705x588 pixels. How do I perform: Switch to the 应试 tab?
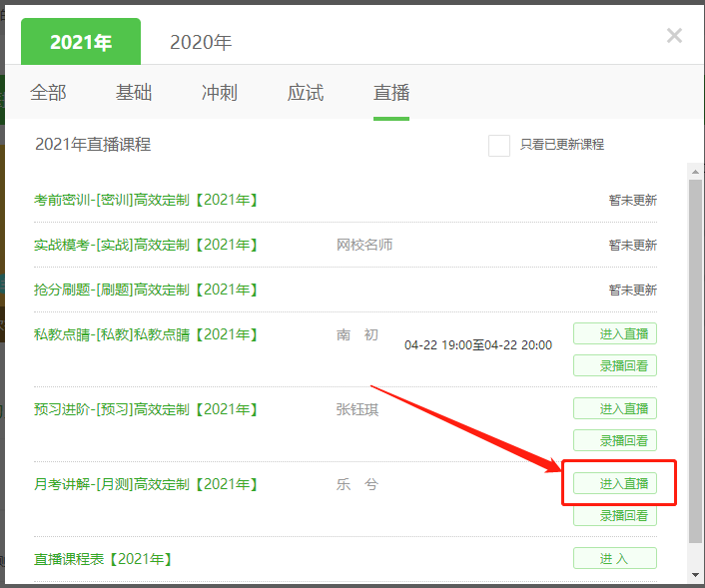[306, 93]
